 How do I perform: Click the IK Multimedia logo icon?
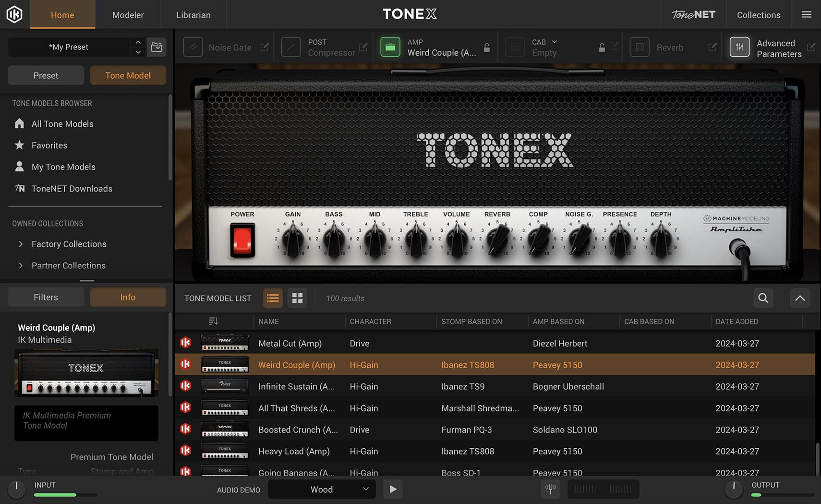14,14
